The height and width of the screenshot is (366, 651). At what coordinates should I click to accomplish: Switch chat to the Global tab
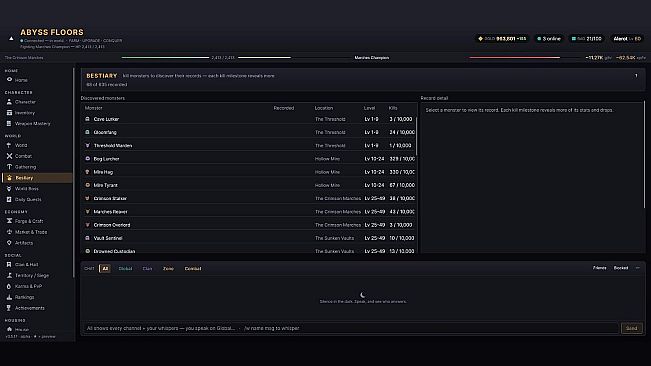click(125, 268)
